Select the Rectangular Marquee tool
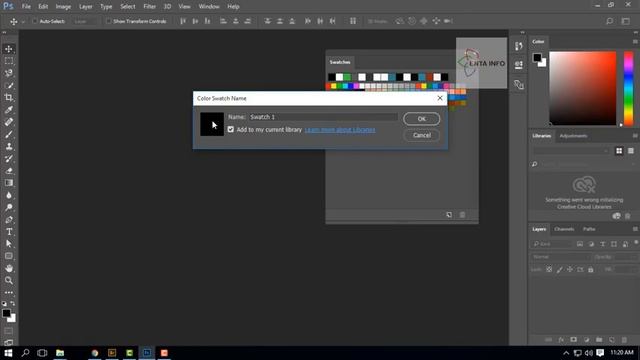Image resolution: width=640 pixels, height=360 pixels. click(x=9, y=61)
